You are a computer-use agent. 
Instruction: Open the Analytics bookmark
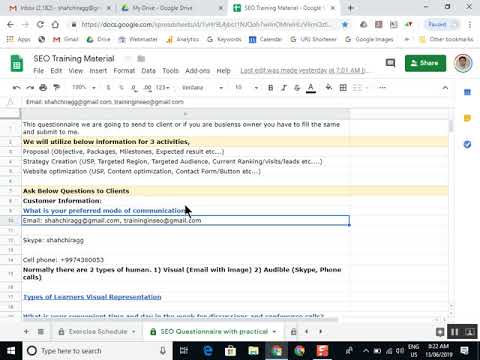(x=183, y=39)
